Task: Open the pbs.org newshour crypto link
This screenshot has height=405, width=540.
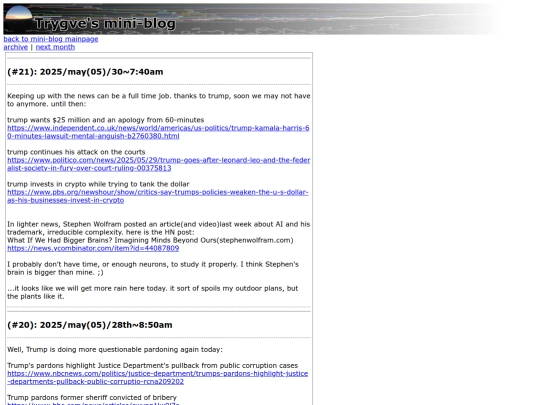Action: point(158,196)
